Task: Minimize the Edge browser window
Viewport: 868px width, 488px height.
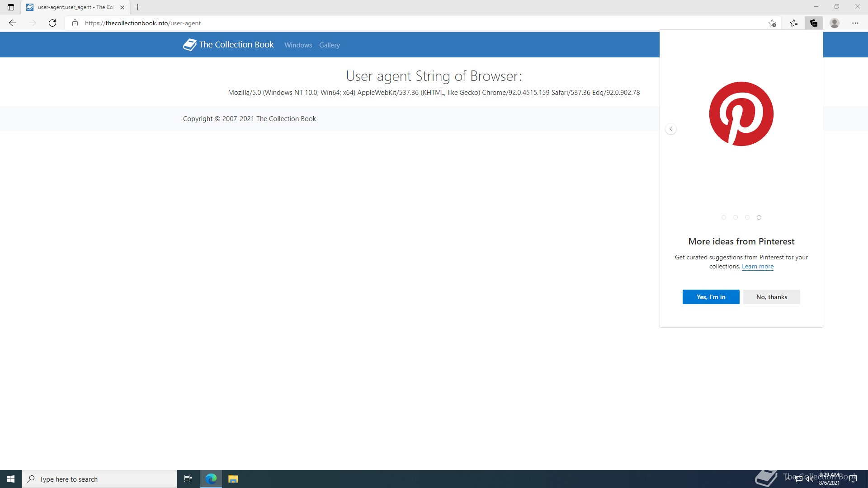Action: pos(816,7)
